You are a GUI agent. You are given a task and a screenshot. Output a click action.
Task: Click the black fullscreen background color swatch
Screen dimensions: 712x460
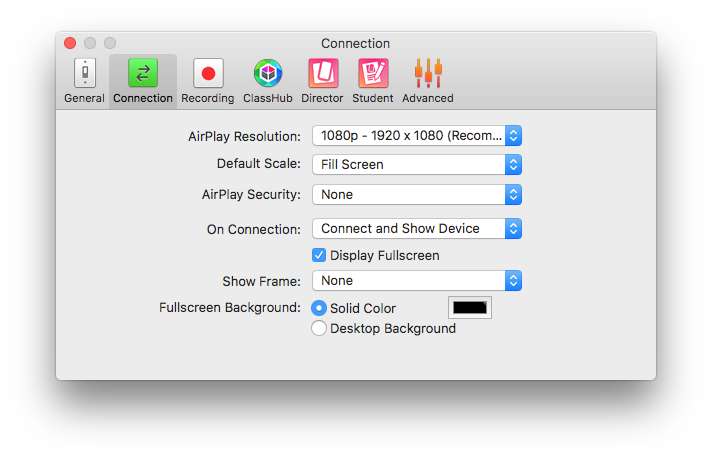coord(470,308)
